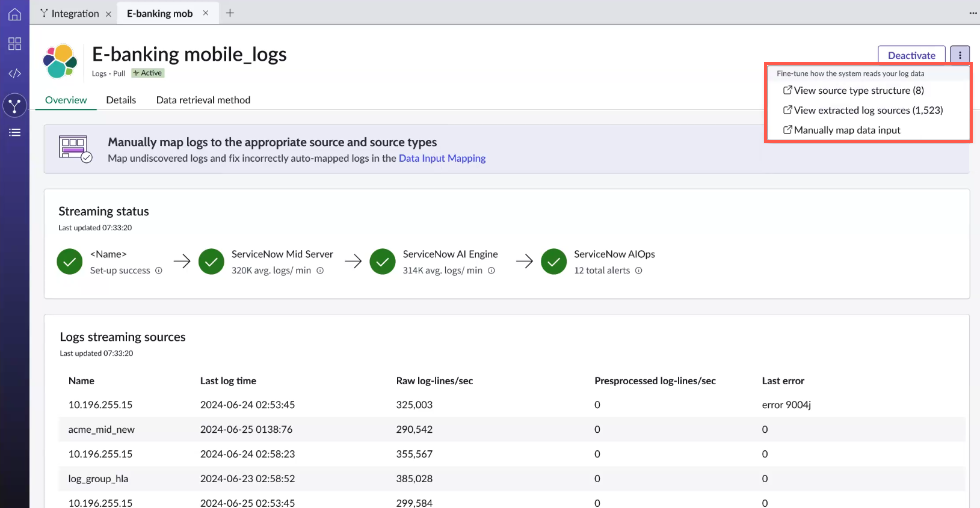Click the mapping illustration icon in banner
Image resolution: width=980 pixels, height=508 pixels.
(x=75, y=148)
